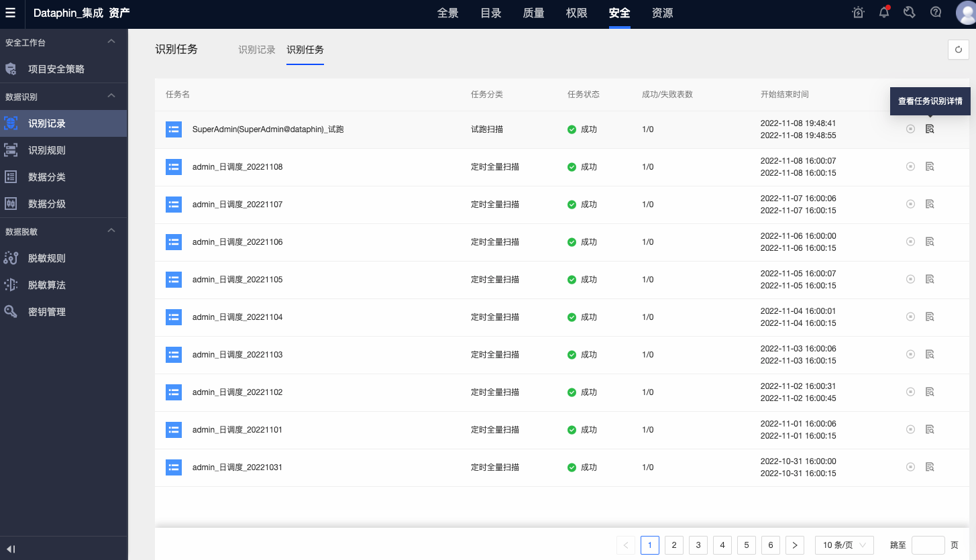976x560 pixels.
Task: Click the wrench tool icon in top bar
Action: click(x=909, y=12)
